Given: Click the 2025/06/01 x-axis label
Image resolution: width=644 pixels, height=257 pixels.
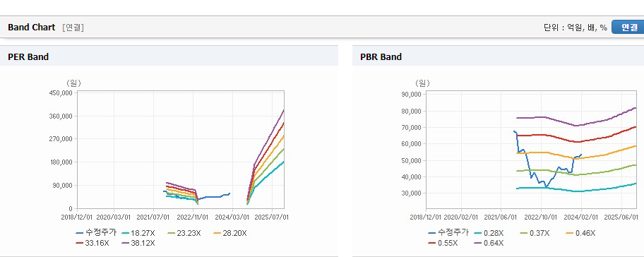Looking at the screenshot, I should [x=621, y=217].
